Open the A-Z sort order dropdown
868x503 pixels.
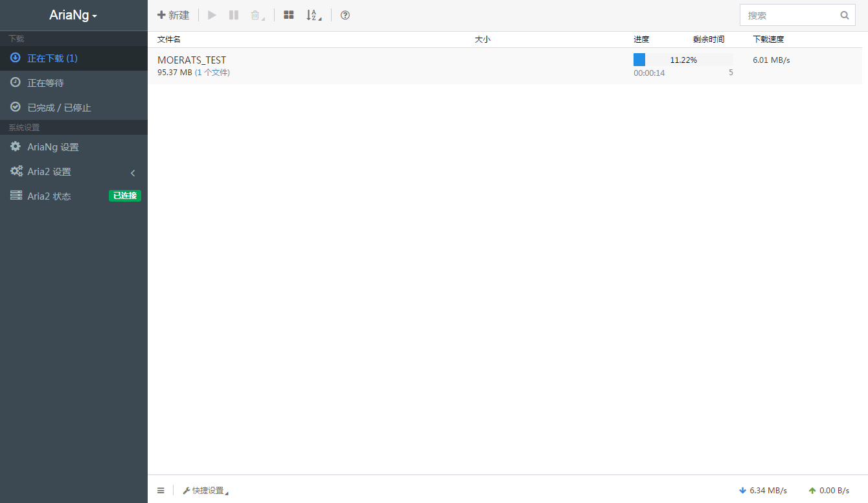314,15
